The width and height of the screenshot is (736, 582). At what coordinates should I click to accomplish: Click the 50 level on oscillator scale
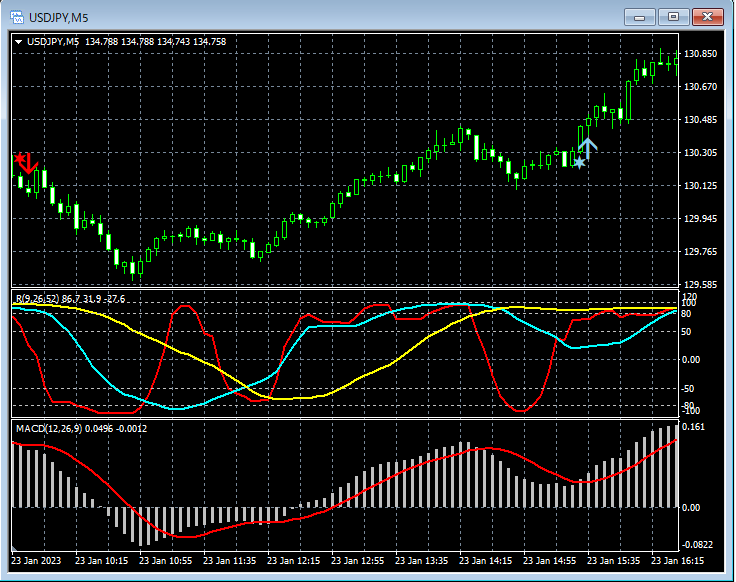coord(686,332)
